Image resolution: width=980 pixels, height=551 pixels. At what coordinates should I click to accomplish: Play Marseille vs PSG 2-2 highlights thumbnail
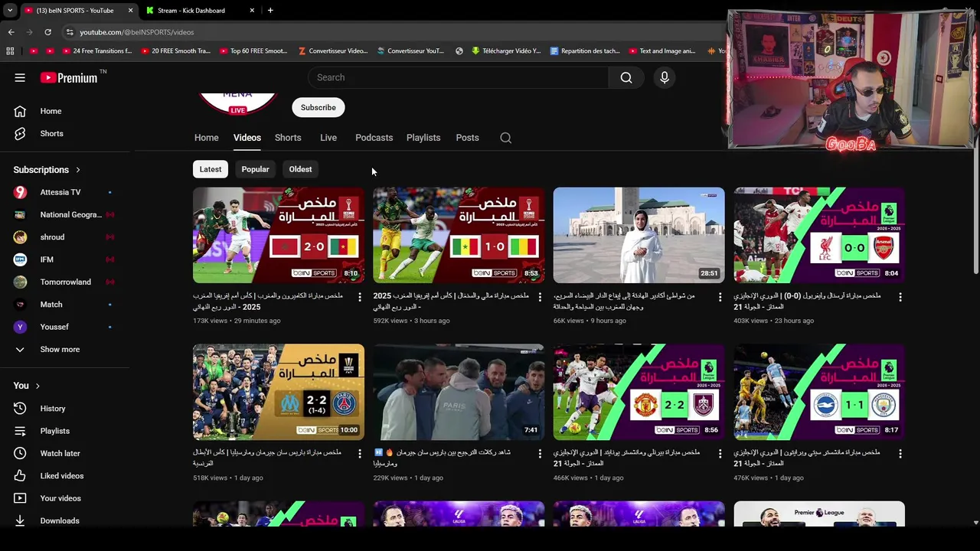click(x=279, y=392)
